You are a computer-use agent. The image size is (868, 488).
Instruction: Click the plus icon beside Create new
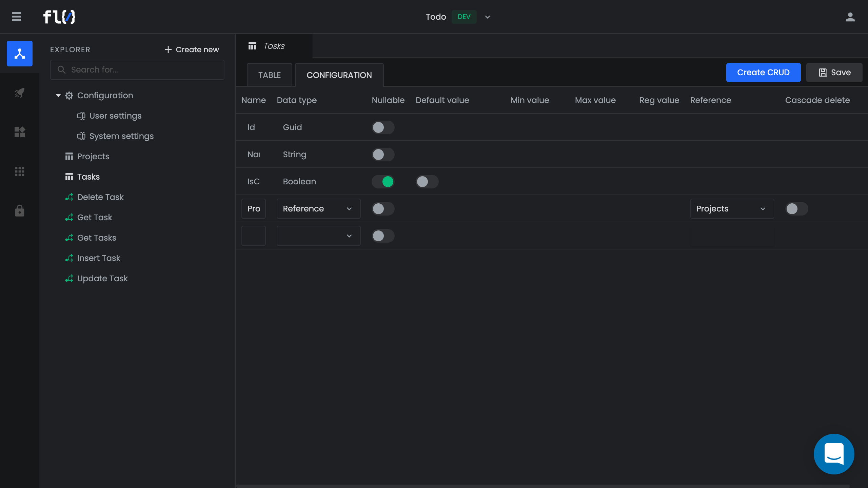pos(168,49)
